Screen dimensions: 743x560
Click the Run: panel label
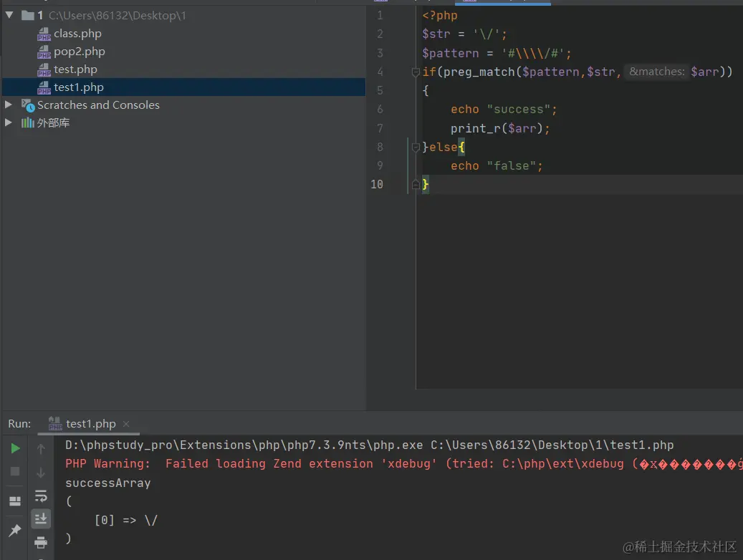click(19, 423)
